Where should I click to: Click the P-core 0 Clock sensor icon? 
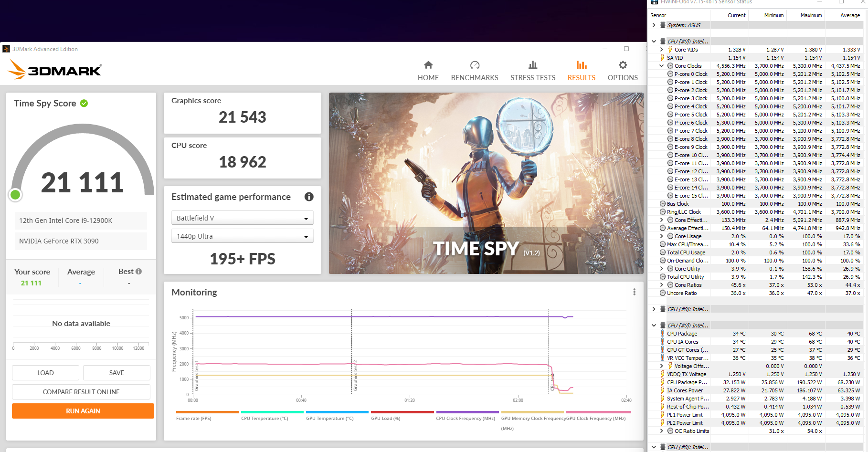(x=670, y=74)
